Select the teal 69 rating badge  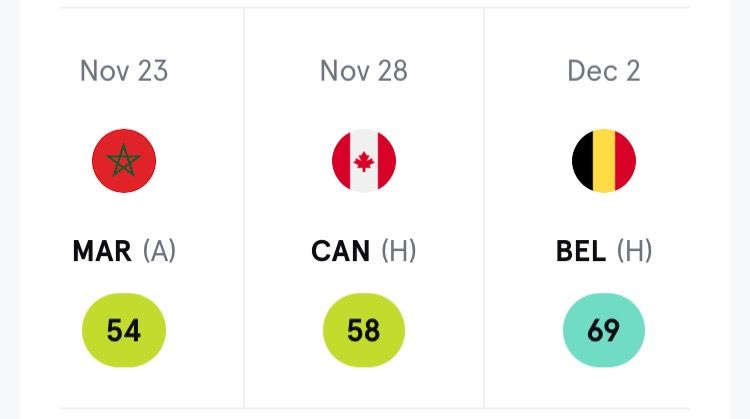pyautogui.click(x=604, y=331)
